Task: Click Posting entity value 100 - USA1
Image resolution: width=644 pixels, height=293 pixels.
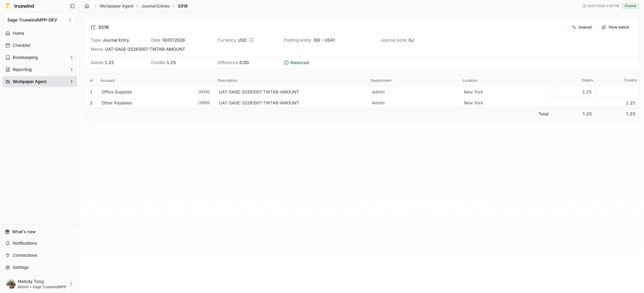Action: 324,40
